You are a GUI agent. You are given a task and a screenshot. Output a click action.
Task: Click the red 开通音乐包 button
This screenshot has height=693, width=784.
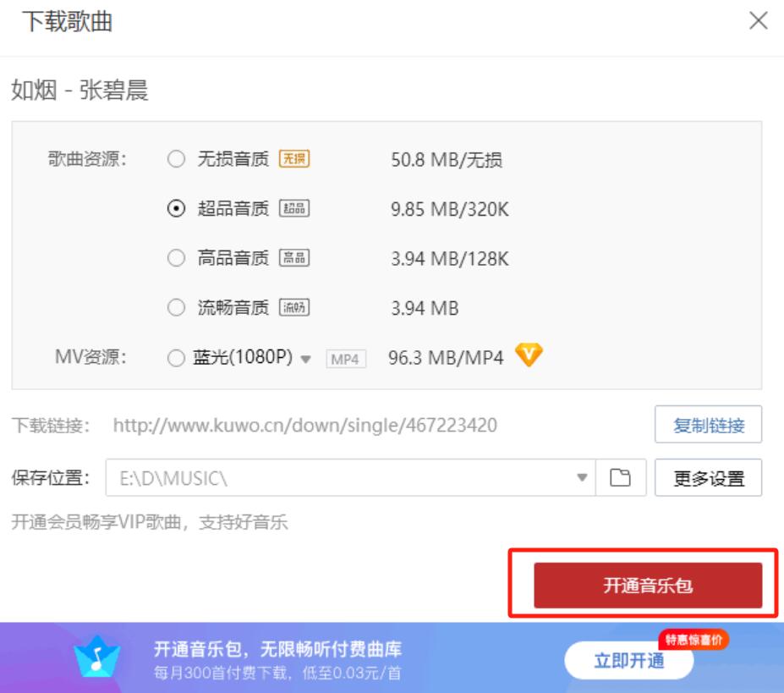(648, 586)
